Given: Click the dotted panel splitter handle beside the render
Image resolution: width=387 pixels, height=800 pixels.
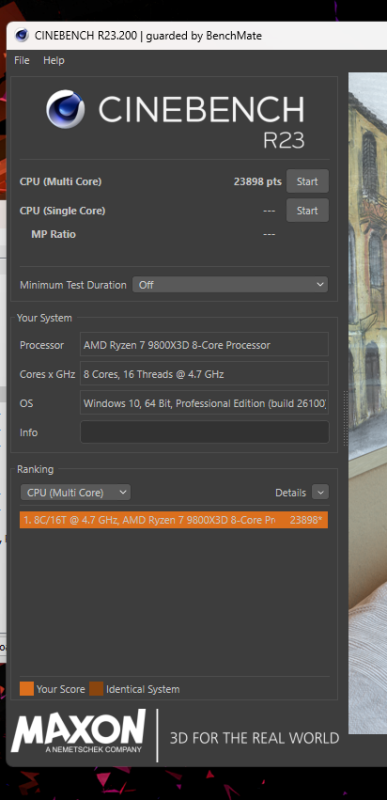Looking at the screenshot, I should click(345, 418).
